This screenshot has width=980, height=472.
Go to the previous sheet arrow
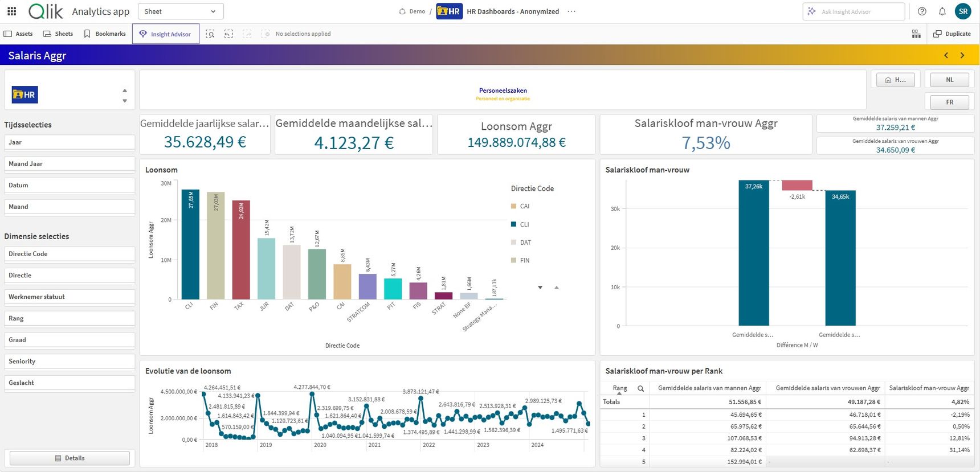coord(946,55)
